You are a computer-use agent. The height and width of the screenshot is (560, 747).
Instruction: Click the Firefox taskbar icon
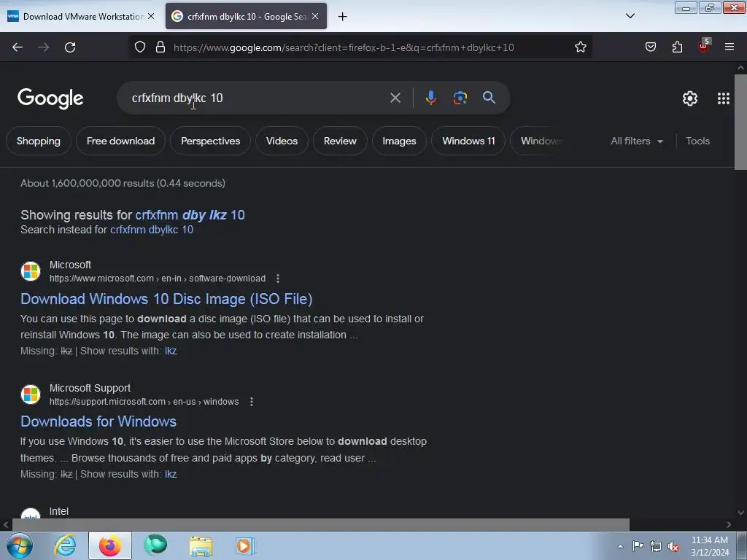pos(110,545)
